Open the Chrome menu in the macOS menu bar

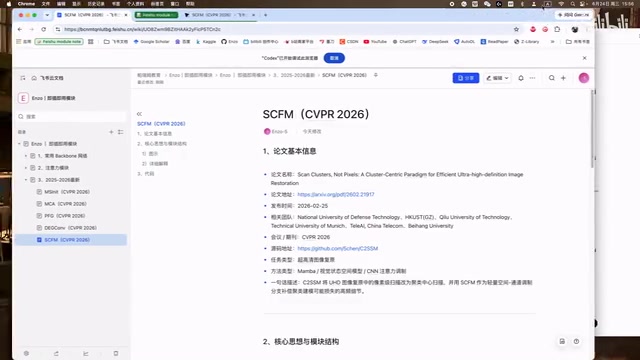[27, 4]
